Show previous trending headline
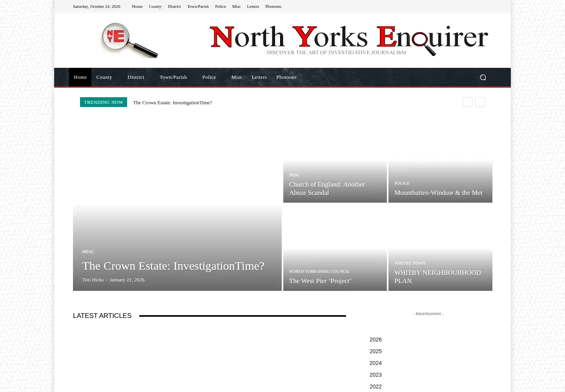This screenshot has height=392, width=565. click(467, 102)
